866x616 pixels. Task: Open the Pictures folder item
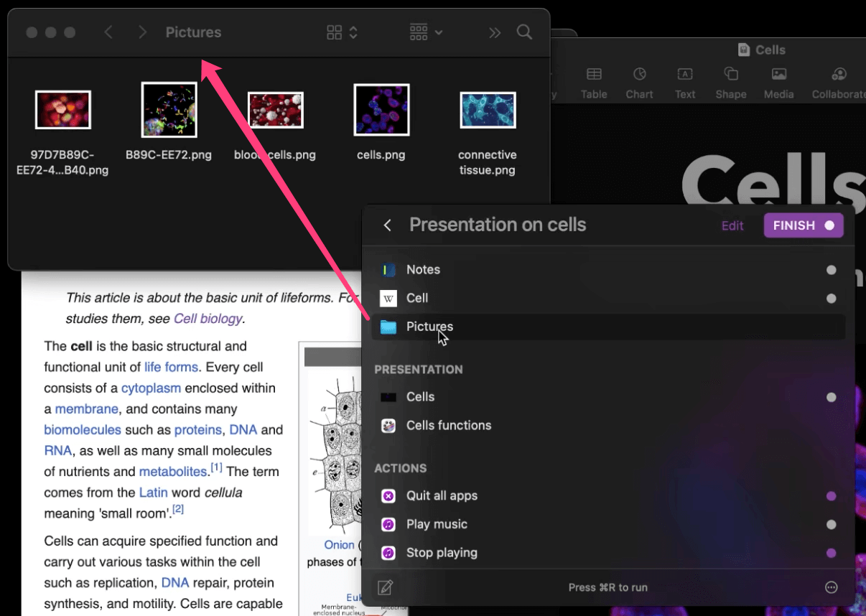pos(608,327)
